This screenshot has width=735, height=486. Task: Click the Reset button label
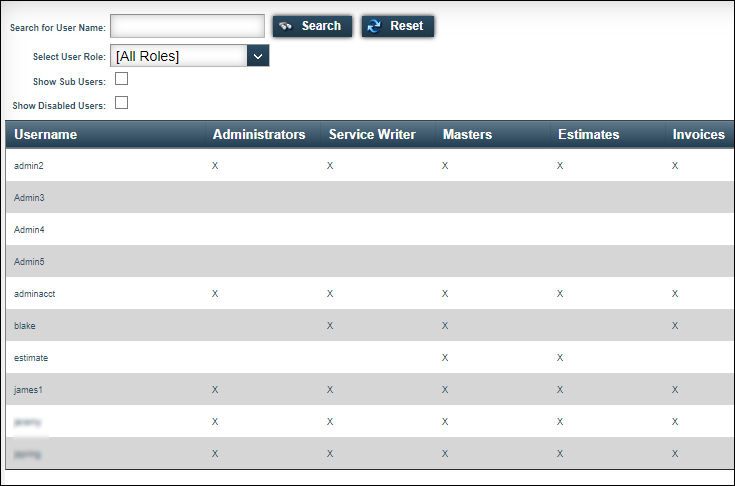click(406, 26)
